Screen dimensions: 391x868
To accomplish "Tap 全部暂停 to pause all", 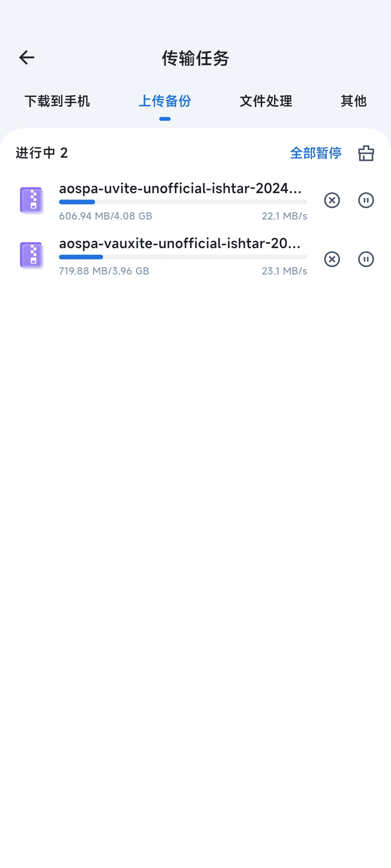I will [316, 153].
